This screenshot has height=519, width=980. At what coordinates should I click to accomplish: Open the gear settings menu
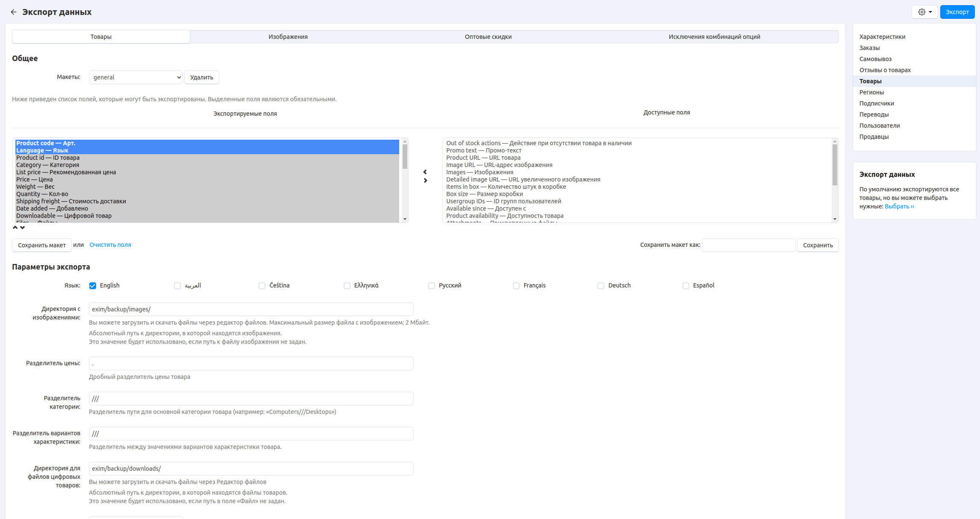click(x=924, y=12)
